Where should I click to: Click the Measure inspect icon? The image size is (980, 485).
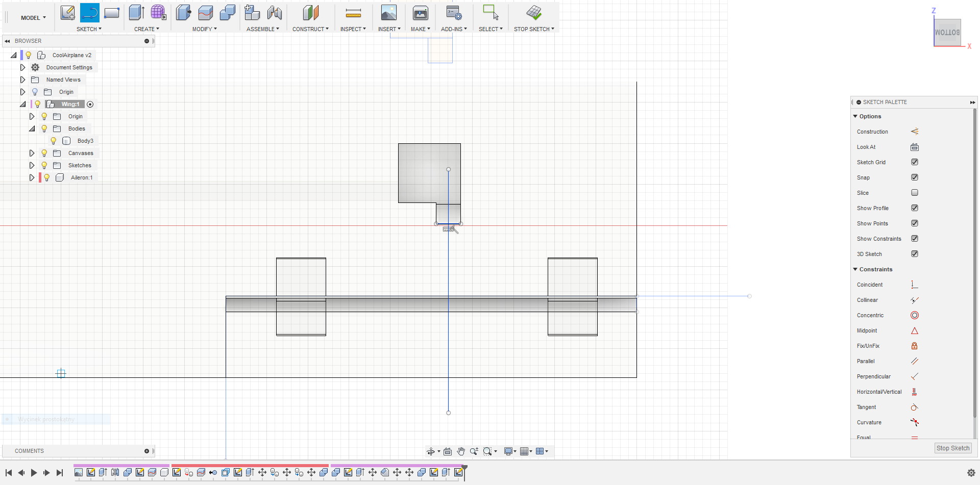353,13
